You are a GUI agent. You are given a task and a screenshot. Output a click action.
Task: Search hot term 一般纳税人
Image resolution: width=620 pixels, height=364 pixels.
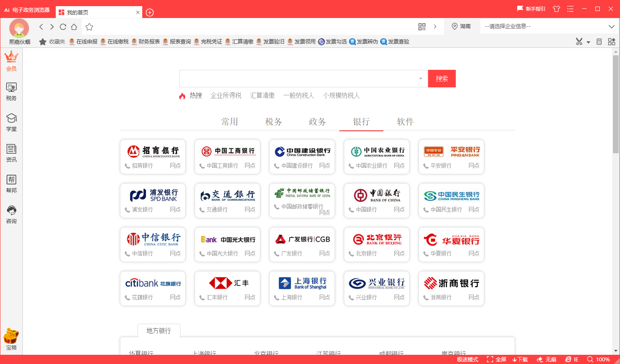click(299, 95)
